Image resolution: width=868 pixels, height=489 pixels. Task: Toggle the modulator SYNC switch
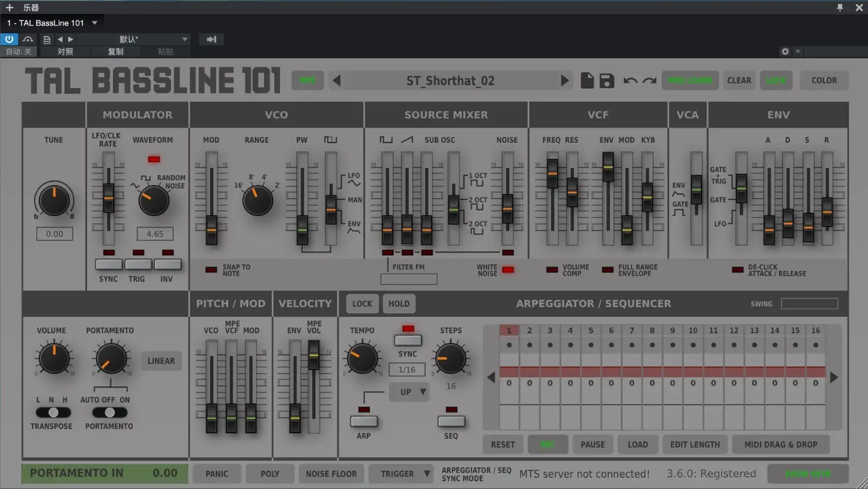pos(108,264)
